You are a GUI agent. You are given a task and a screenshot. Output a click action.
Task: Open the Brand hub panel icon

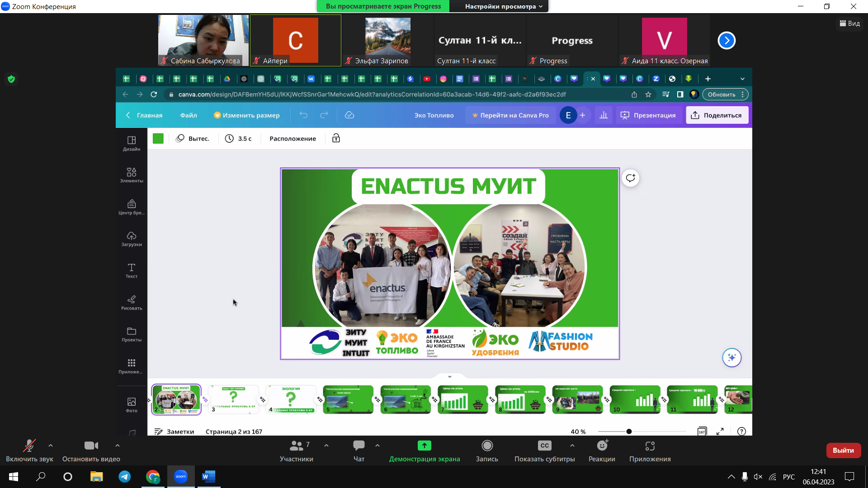point(132,207)
